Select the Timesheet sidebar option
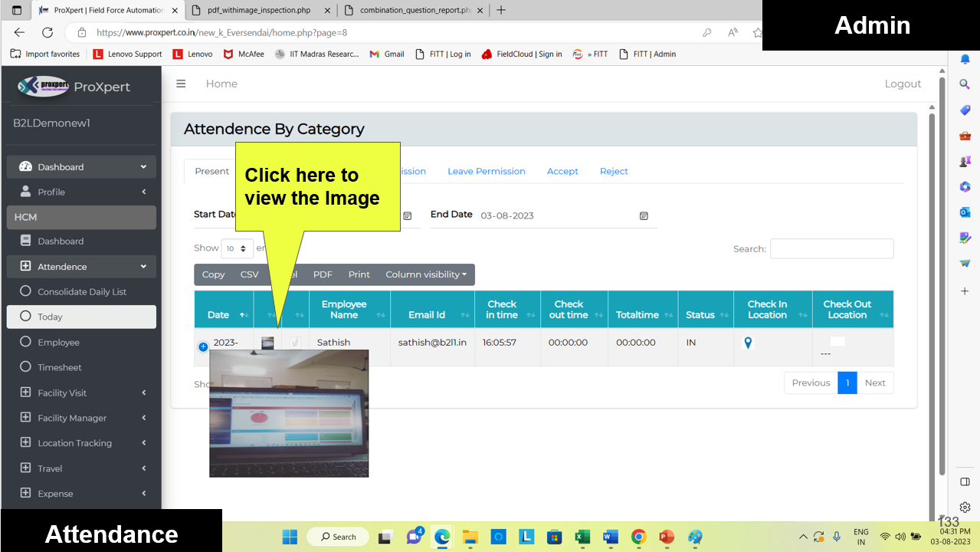 pos(59,367)
